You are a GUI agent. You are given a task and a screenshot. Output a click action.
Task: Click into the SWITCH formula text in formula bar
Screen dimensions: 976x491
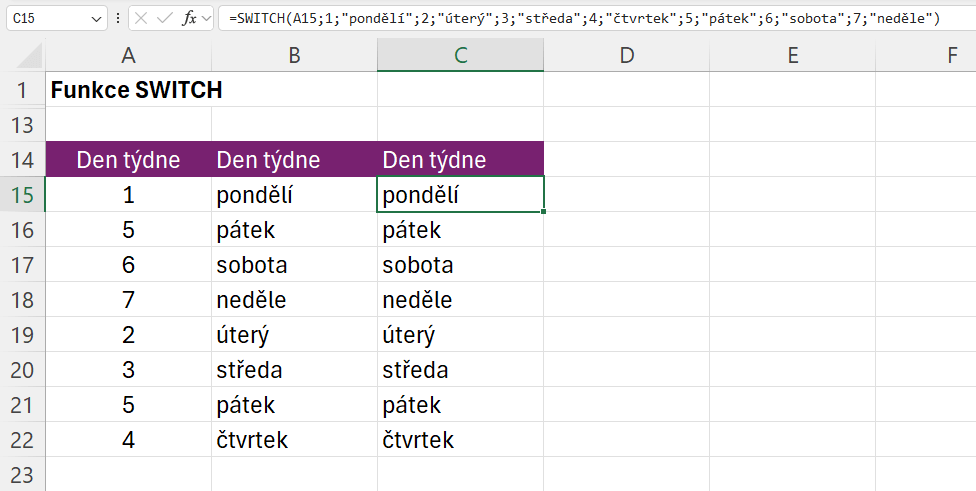580,18
